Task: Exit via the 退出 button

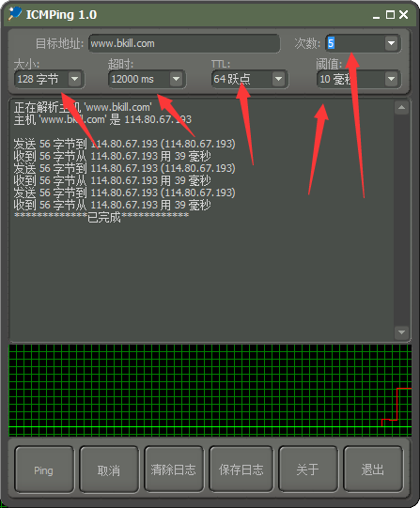Action: pos(373,470)
